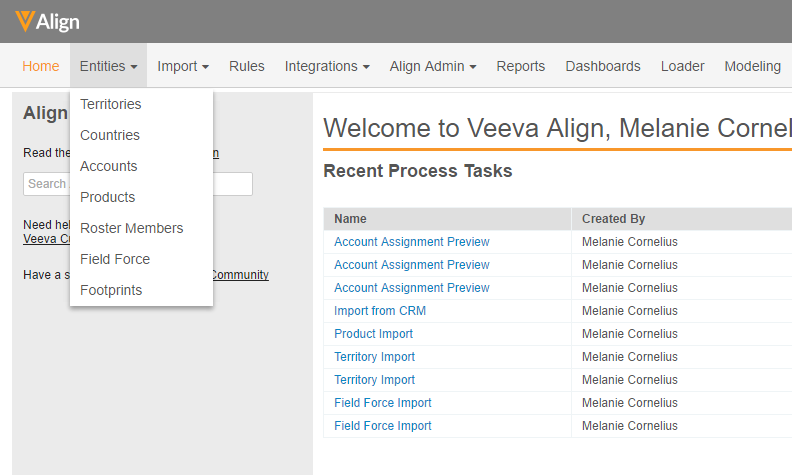This screenshot has height=475, width=792.
Task: Choose Footprints from the Entities menu
Action: coord(111,290)
